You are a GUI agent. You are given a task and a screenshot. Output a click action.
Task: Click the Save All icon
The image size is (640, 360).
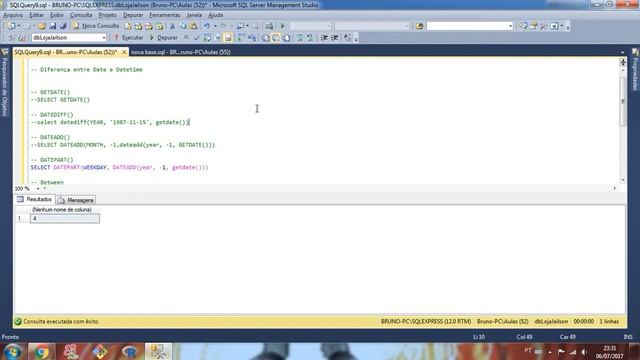(63, 26)
